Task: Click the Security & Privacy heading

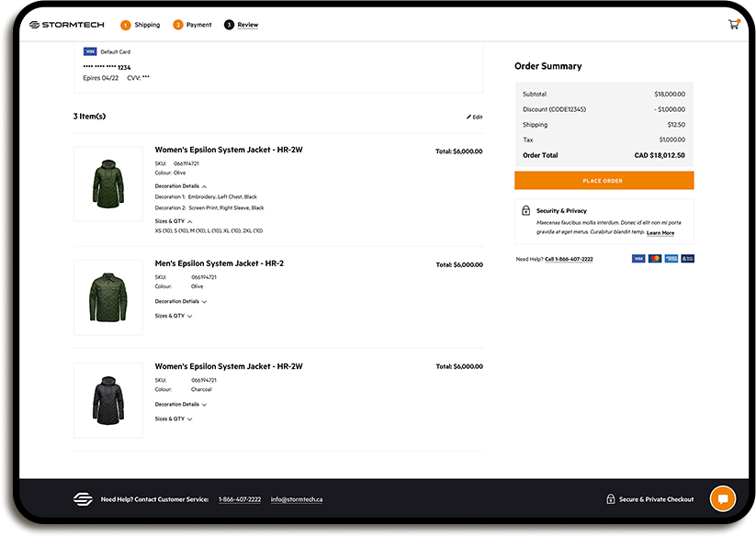Action: [561, 211]
